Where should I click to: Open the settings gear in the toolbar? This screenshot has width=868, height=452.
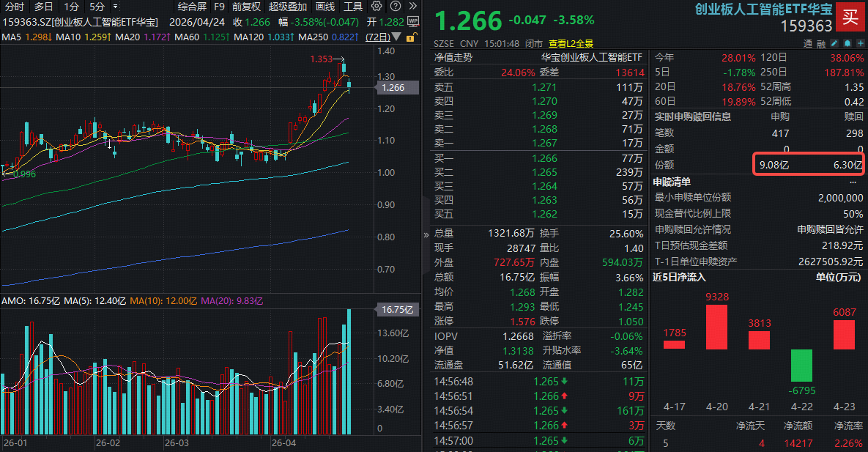[x=376, y=8]
